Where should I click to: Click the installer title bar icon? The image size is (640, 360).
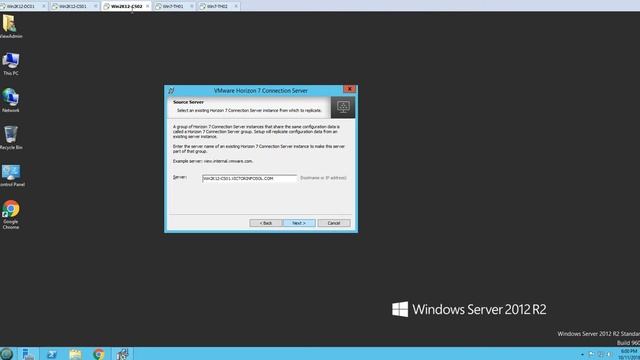pyautogui.click(x=171, y=91)
